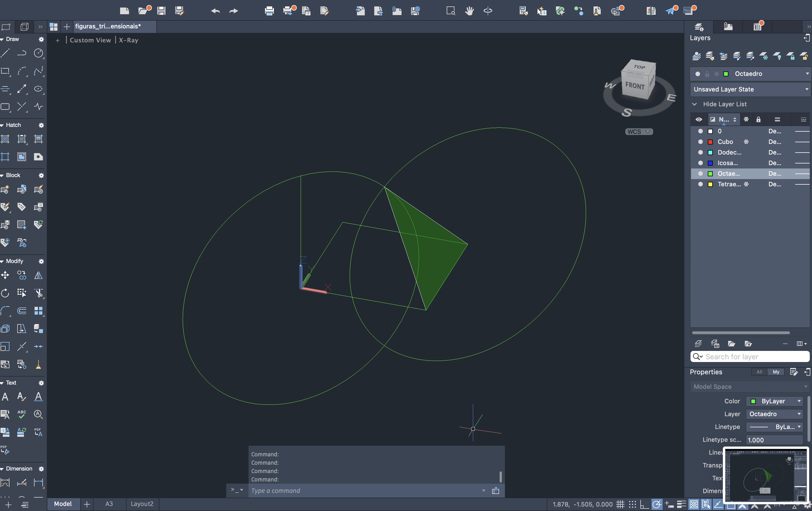
Task: Click the Pan hand tool
Action: [x=469, y=11]
